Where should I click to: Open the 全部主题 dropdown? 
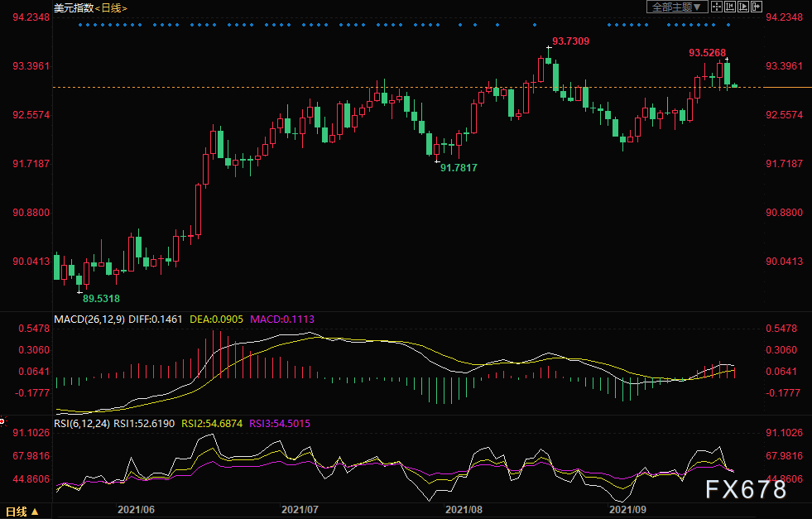677,7
